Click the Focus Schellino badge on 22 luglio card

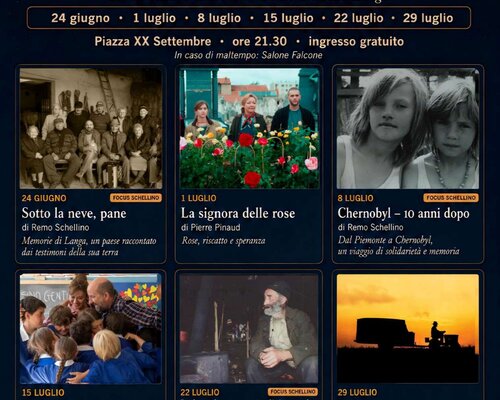click(x=293, y=392)
